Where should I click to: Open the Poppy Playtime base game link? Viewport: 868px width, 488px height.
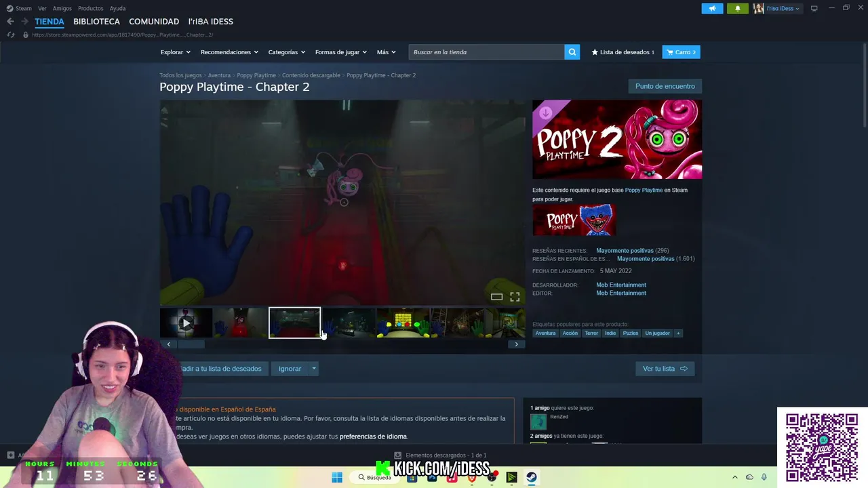(644, 190)
